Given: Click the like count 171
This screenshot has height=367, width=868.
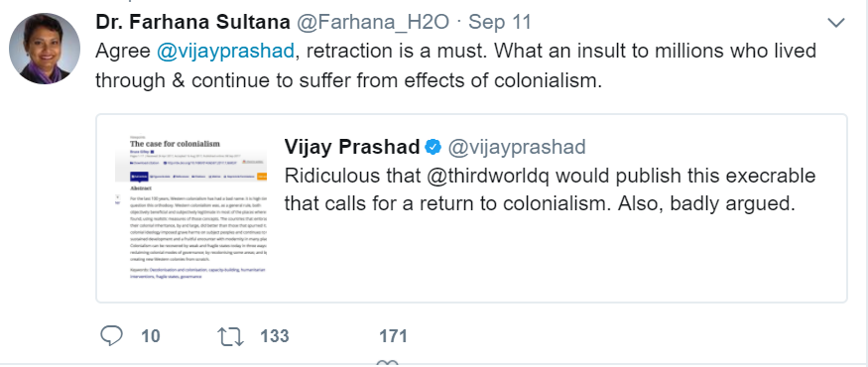Looking at the screenshot, I should coord(393,336).
